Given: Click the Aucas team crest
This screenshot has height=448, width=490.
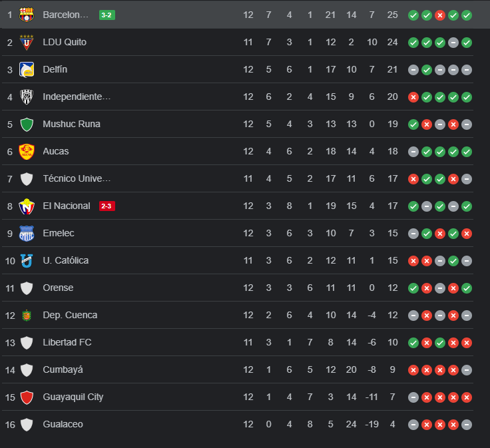Looking at the screenshot, I should (x=27, y=151).
